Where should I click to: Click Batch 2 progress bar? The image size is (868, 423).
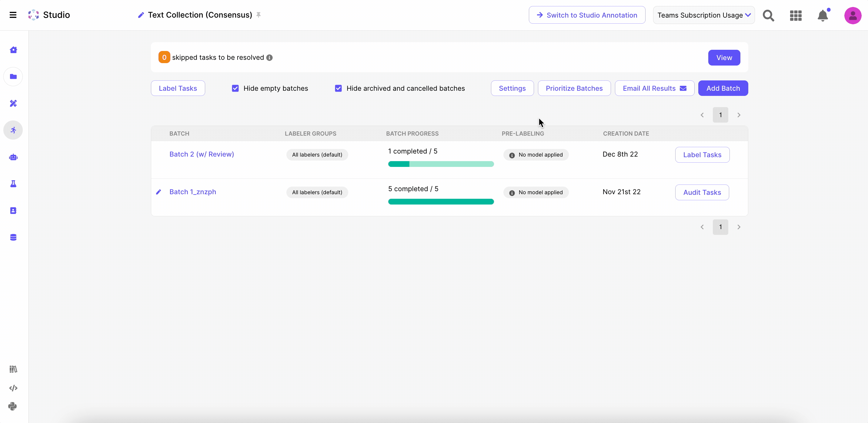tap(441, 164)
